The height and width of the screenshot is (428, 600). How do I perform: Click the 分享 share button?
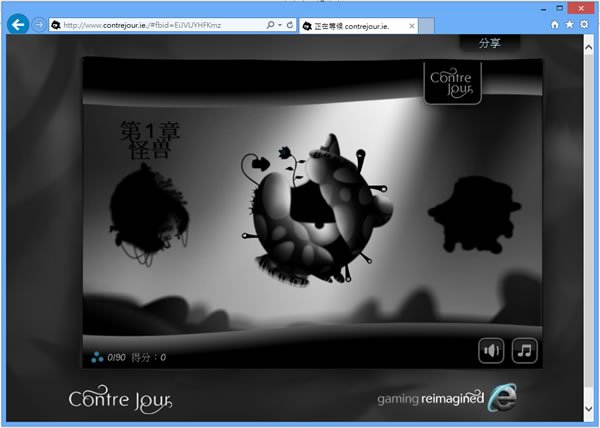click(x=490, y=43)
